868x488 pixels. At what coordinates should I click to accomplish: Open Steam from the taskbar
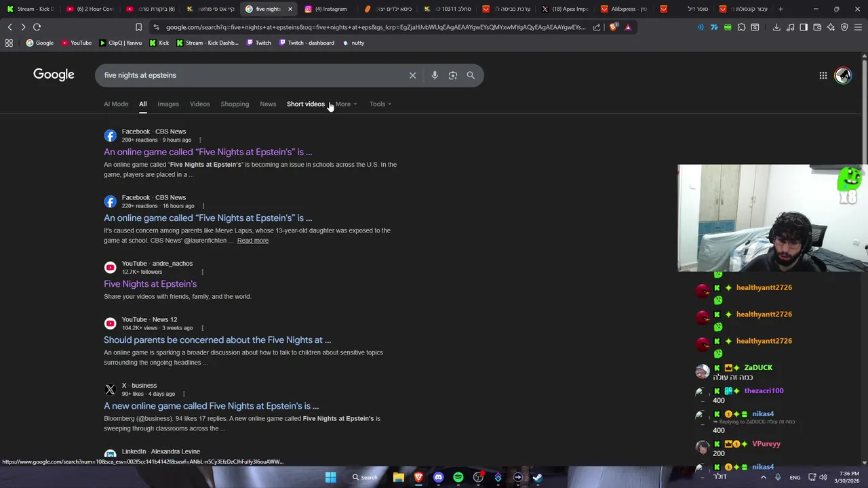538,477
